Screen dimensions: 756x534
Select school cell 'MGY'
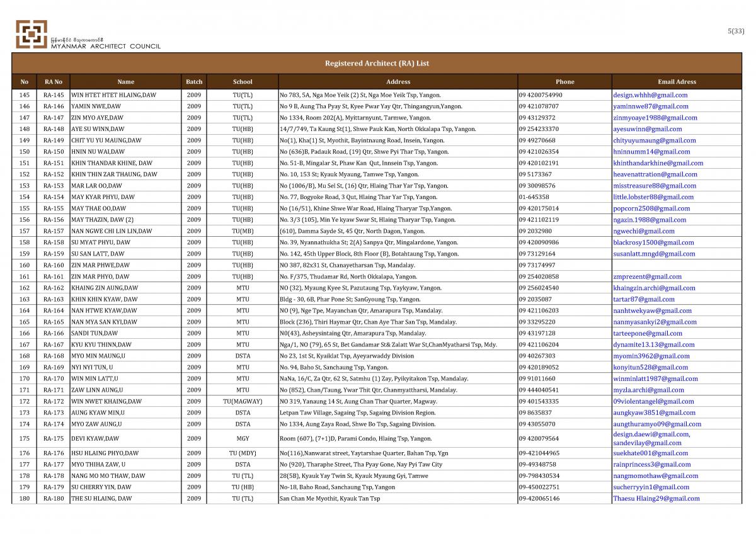[243, 438]
